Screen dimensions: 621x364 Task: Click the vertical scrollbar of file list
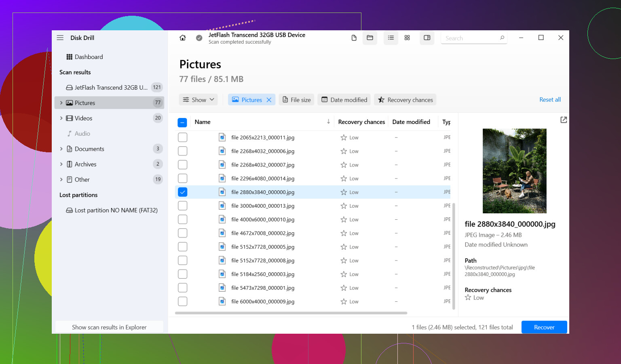click(x=454, y=256)
